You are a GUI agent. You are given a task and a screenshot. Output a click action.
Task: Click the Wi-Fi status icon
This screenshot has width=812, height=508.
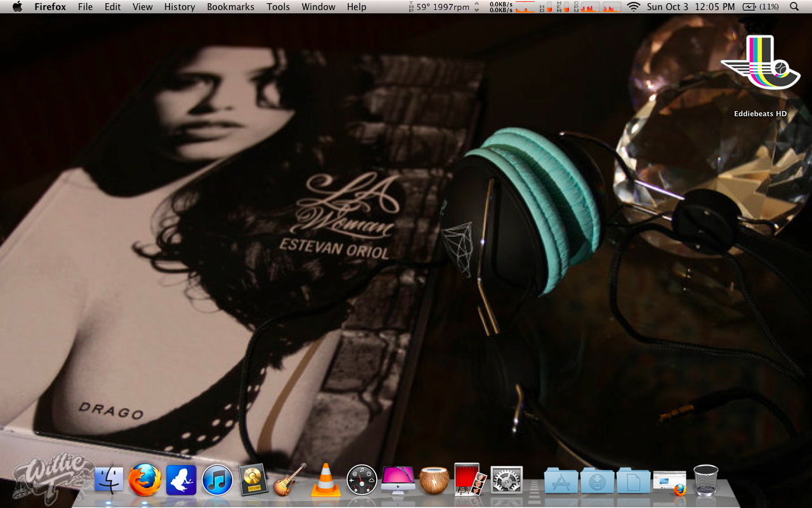tap(633, 7)
